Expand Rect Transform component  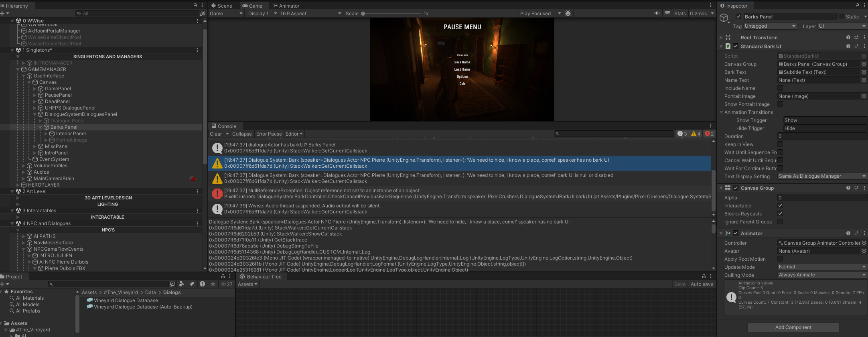pos(721,37)
